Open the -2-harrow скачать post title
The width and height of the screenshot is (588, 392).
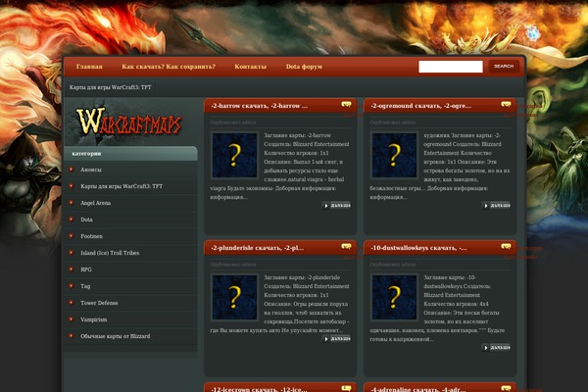point(259,106)
